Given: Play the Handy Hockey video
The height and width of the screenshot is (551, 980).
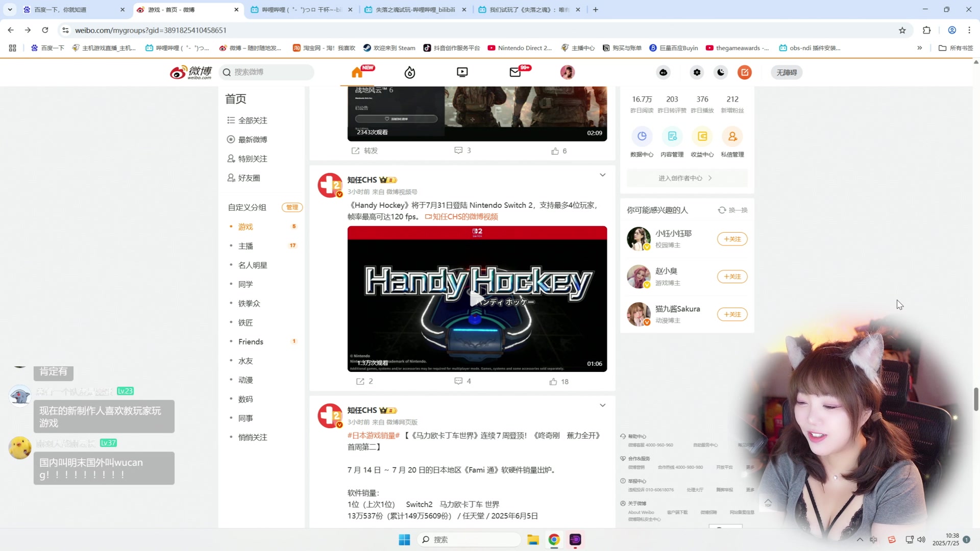Looking at the screenshot, I should click(477, 299).
